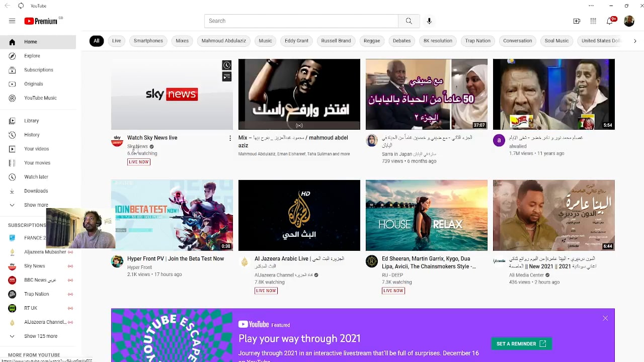Click the Set a Reminder button
The image size is (644, 362).
[x=521, y=344]
